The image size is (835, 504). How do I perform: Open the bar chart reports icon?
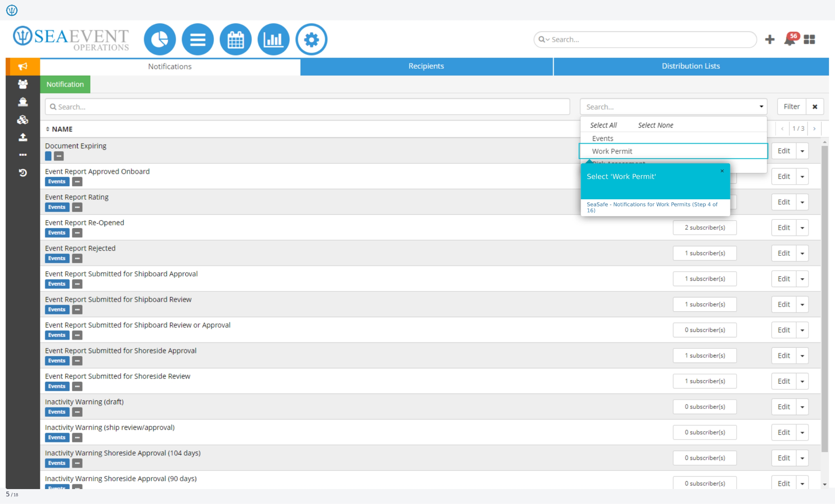click(x=274, y=40)
